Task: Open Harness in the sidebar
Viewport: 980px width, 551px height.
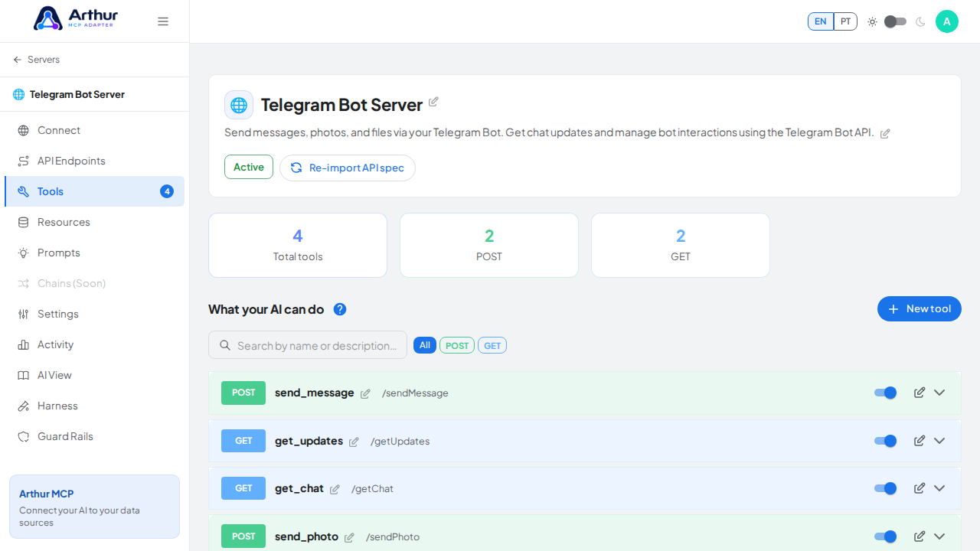Action: click(x=94, y=406)
